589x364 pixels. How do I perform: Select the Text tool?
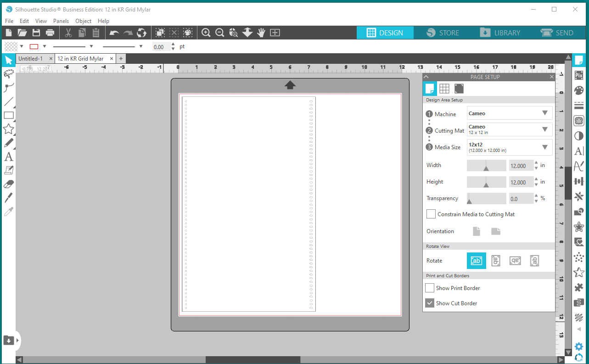(9, 157)
